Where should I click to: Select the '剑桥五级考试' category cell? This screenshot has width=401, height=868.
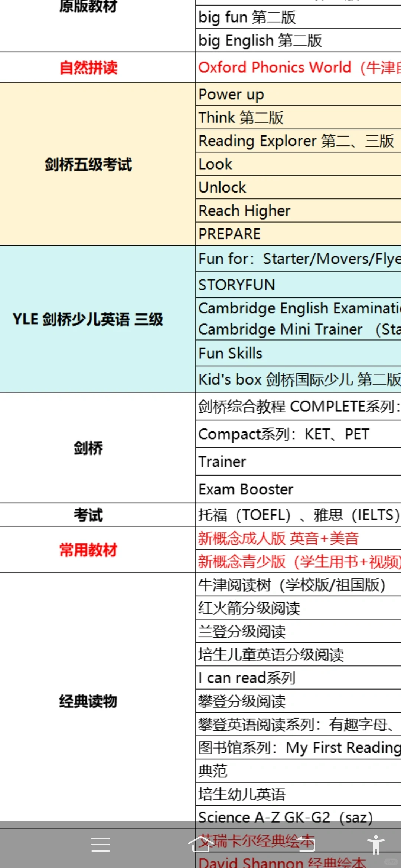tap(98, 164)
